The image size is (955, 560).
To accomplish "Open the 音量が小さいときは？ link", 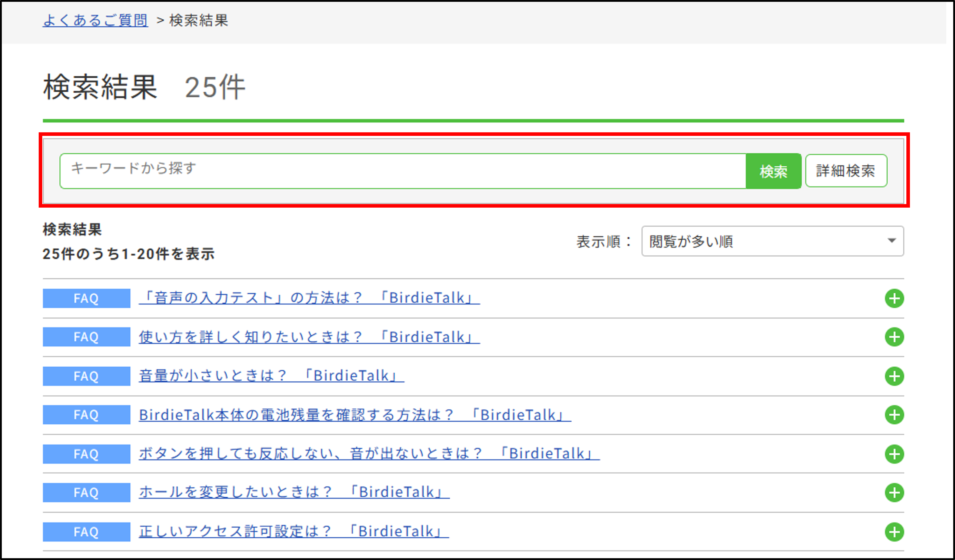I will point(271,376).
